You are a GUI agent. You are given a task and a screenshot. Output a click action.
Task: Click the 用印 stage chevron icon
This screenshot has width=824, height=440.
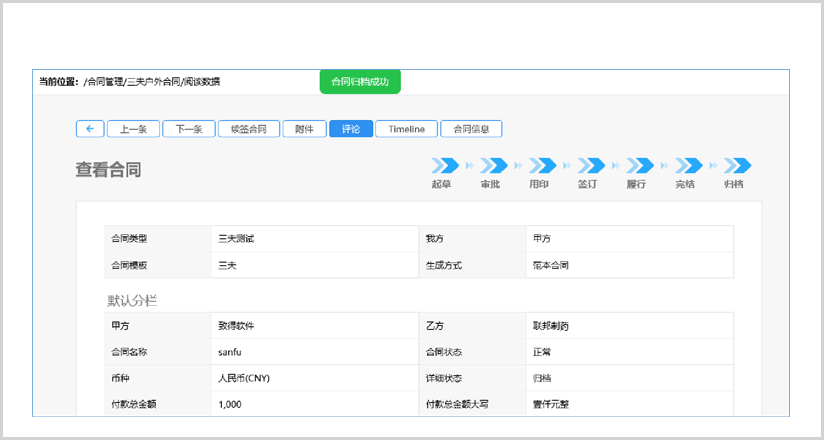(542, 166)
